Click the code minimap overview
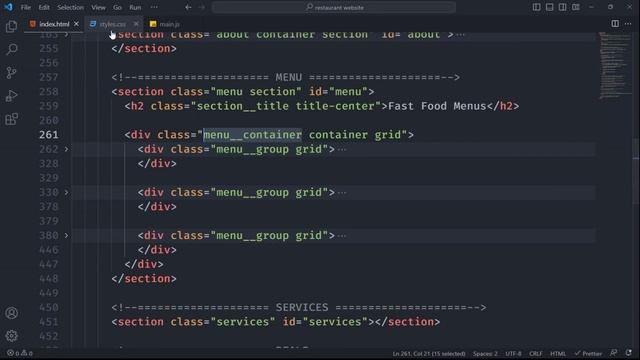Screen dimensions: 640x360 616,65
